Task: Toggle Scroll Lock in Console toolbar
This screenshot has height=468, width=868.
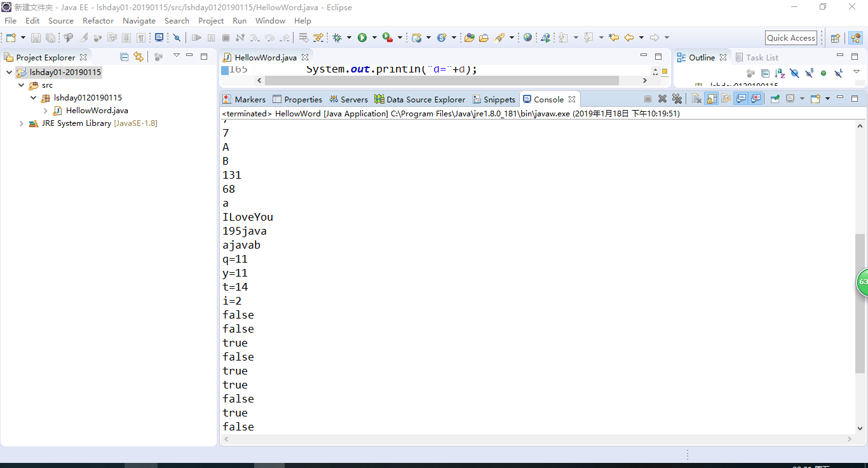Action: click(712, 99)
